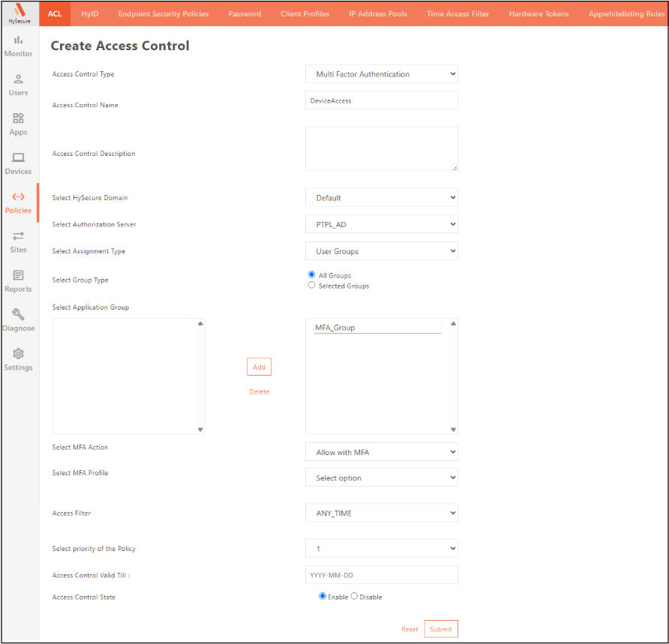Open the Access Filter ANY_TIME dropdown
This screenshot has height=644, width=669.
click(x=381, y=514)
